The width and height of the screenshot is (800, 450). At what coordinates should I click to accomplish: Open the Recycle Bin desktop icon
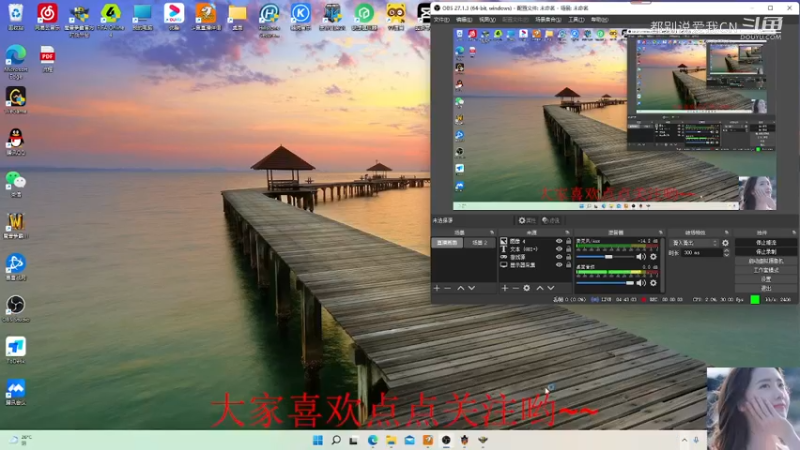click(16, 16)
